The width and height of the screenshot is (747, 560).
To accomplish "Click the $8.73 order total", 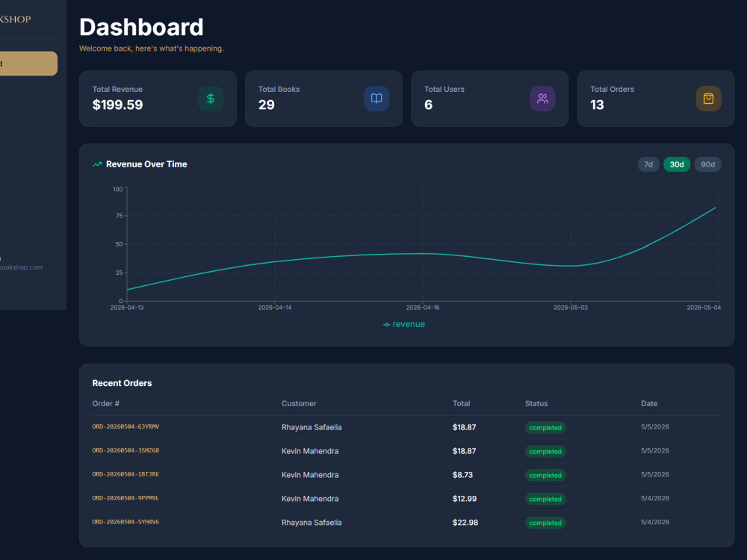I will point(462,475).
